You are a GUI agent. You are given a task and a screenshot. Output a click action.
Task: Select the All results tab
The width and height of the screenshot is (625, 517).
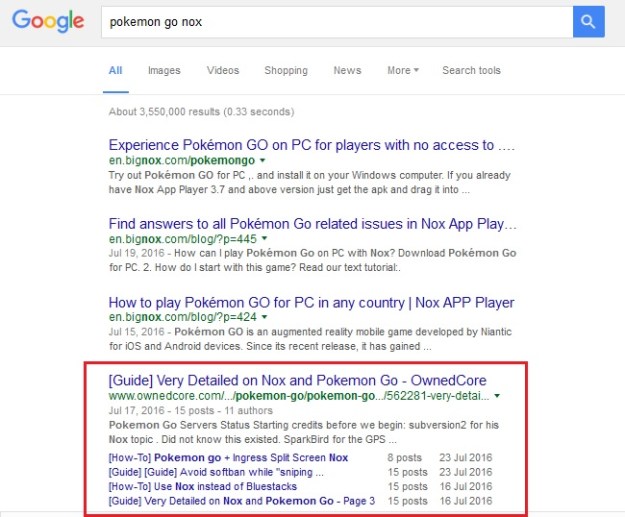point(116,70)
